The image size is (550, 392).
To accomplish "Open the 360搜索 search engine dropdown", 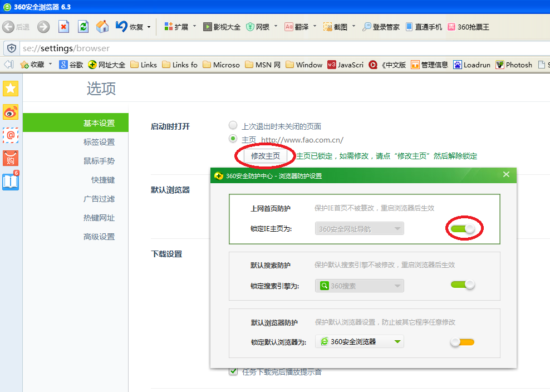I will tap(360, 286).
